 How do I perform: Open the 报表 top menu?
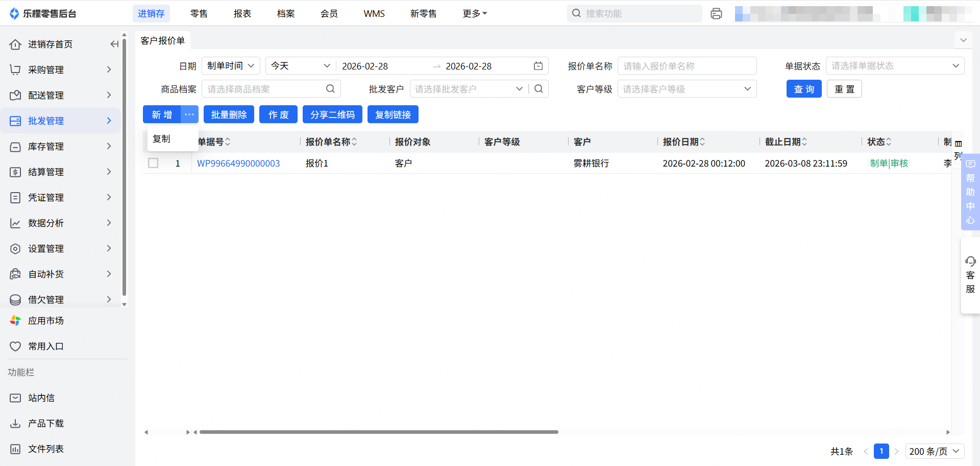pyautogui.click(x=242, y=14)
